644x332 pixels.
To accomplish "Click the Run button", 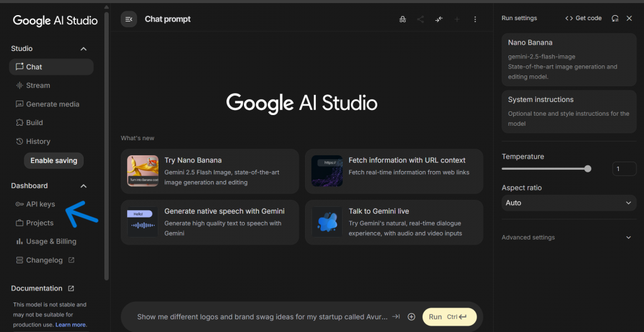I will pos(449,317).
